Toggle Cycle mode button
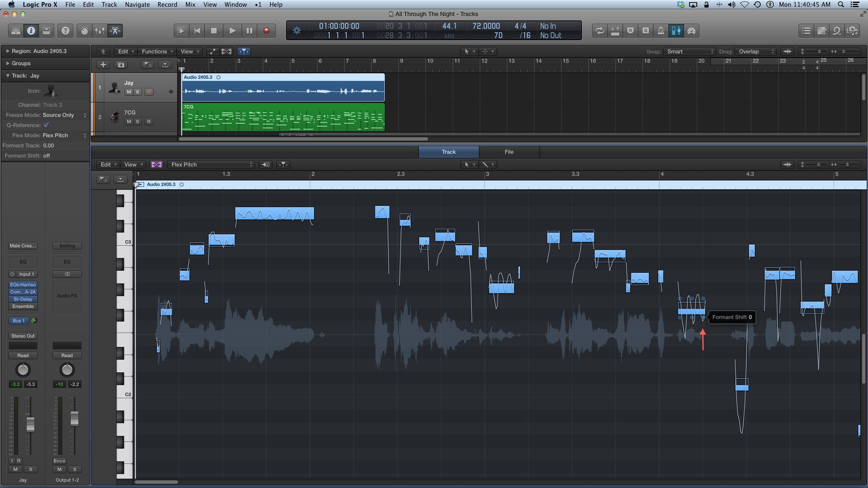 [x=599, y=30]
